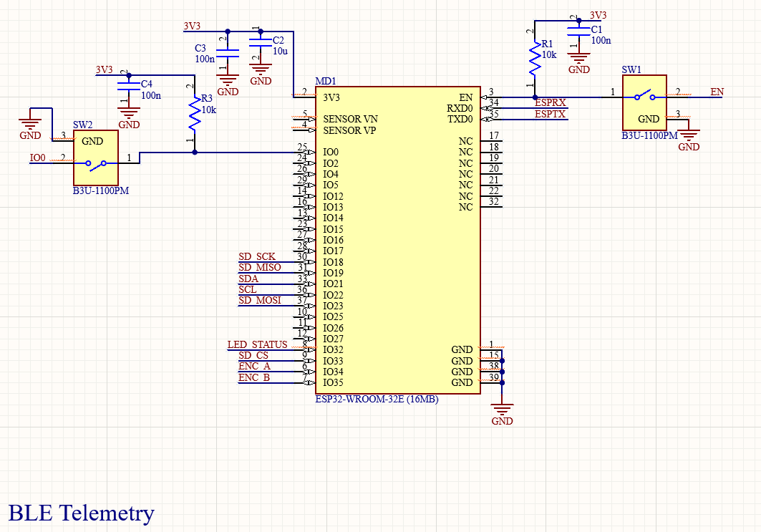The image size is (761, 532).
Task: Click the 3V3 power label near C3
Action: click(x=192, y=26)
